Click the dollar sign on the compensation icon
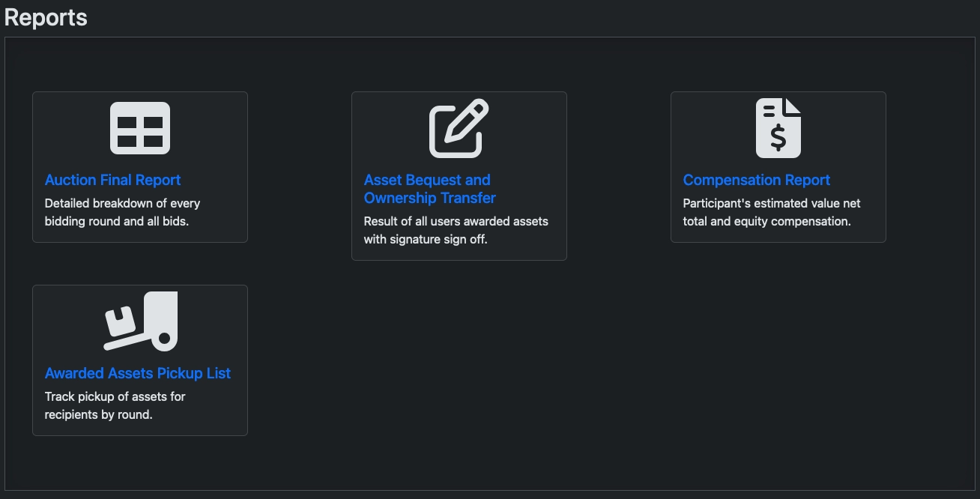Image resolution: width=980 pixels, height=499 pixels. point(778,137)
